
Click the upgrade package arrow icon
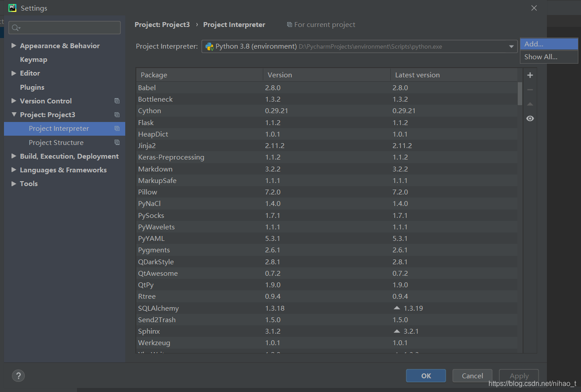coord(530,104)
